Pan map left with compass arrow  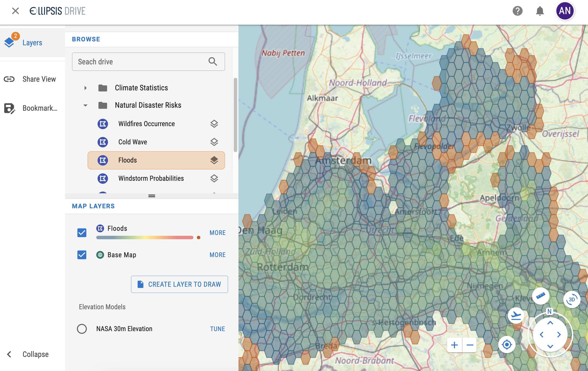541,334
